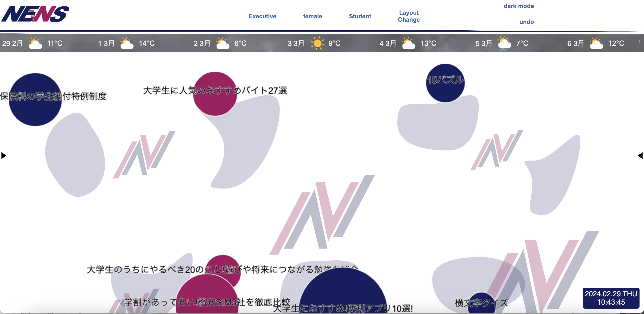Click the 2 3月 partly cloudy weather icon

pos(222,43)
